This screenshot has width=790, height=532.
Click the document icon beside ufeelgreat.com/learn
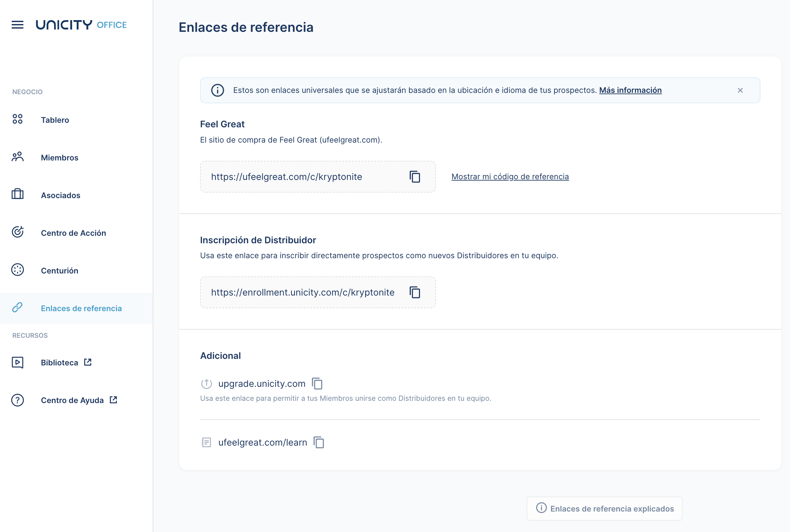coord(206,442)
